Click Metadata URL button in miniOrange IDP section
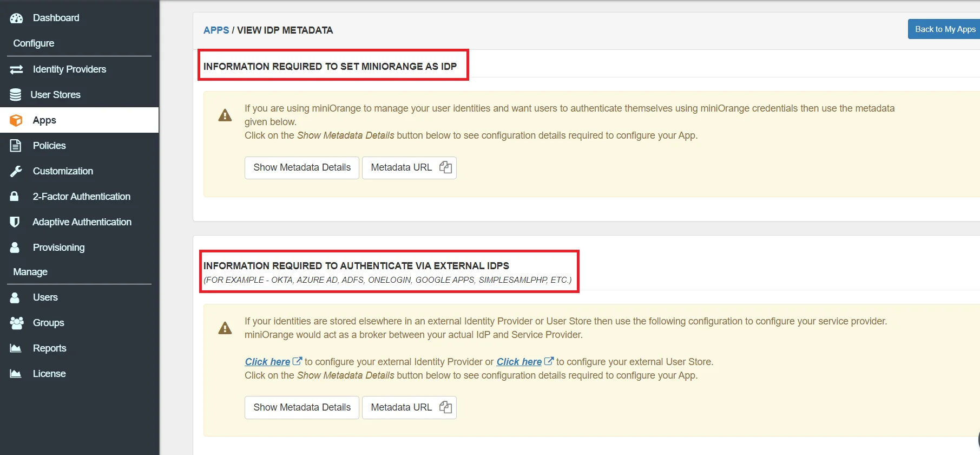This screenshot has height=455, width=980. point(409,167)
